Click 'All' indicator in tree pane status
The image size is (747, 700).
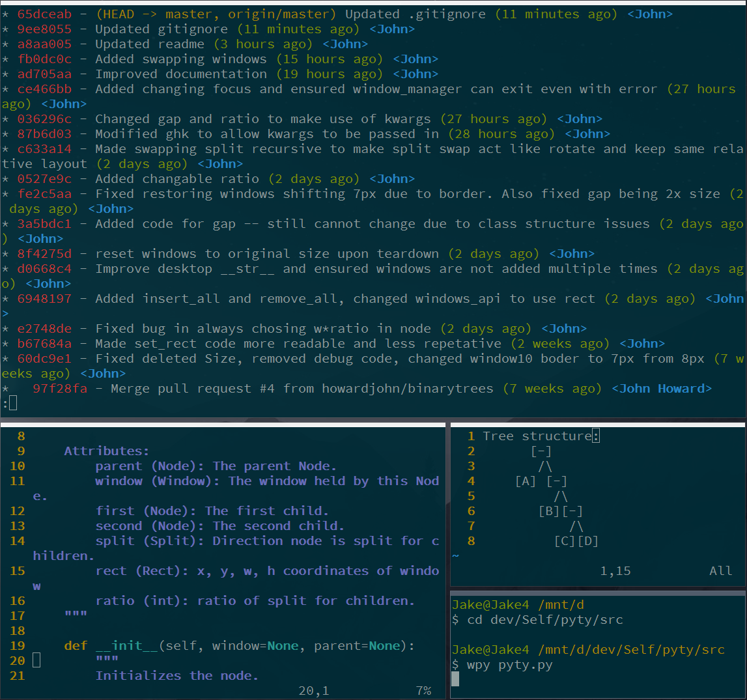(720, 571)
